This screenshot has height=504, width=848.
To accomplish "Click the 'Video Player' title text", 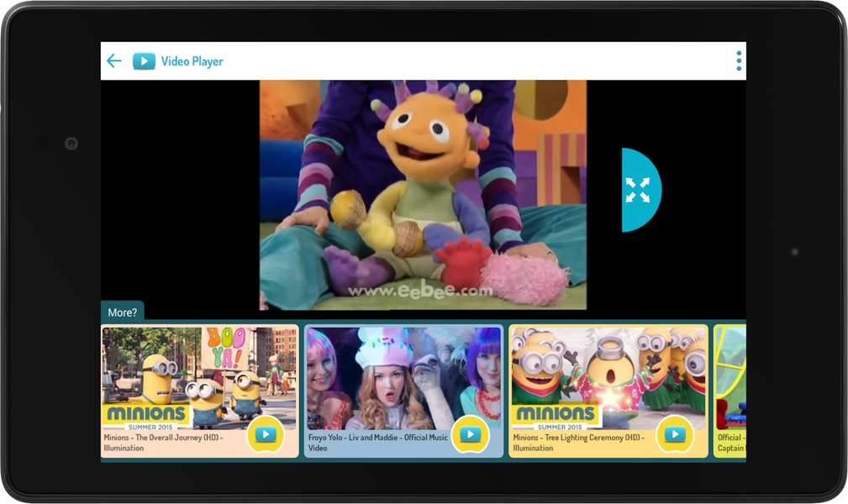I will click(x=192, y=61).
